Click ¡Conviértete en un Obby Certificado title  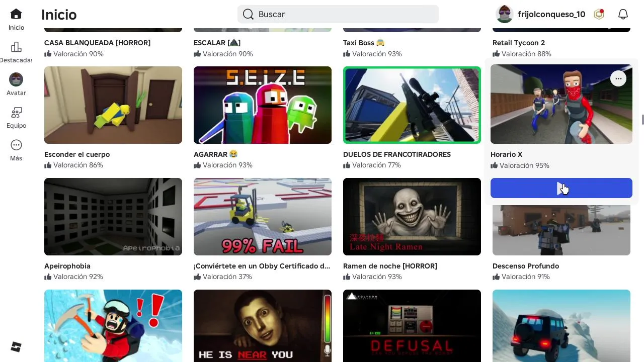(x=262, y=266)
